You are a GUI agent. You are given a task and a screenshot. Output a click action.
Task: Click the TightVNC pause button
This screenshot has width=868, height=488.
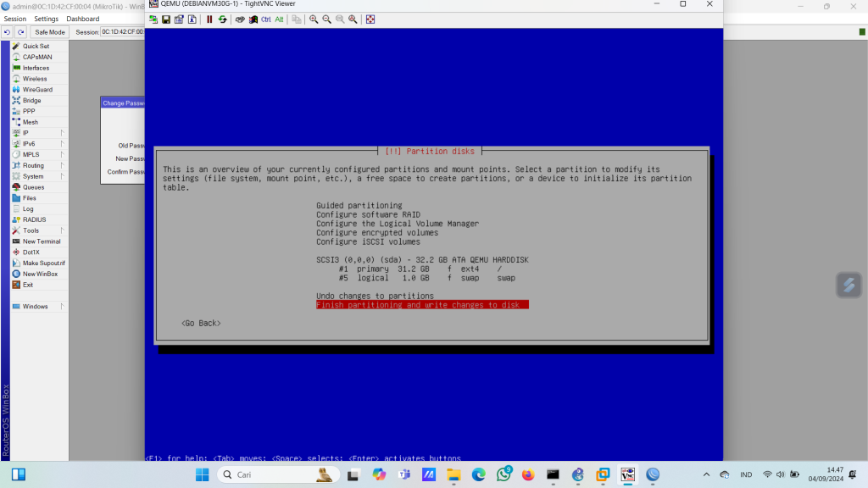tap(209, 19)
